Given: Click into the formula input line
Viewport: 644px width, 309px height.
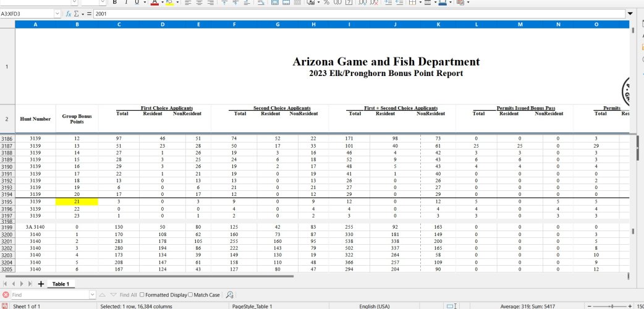Looking at the screenshot, I should (x=359, y=14).
